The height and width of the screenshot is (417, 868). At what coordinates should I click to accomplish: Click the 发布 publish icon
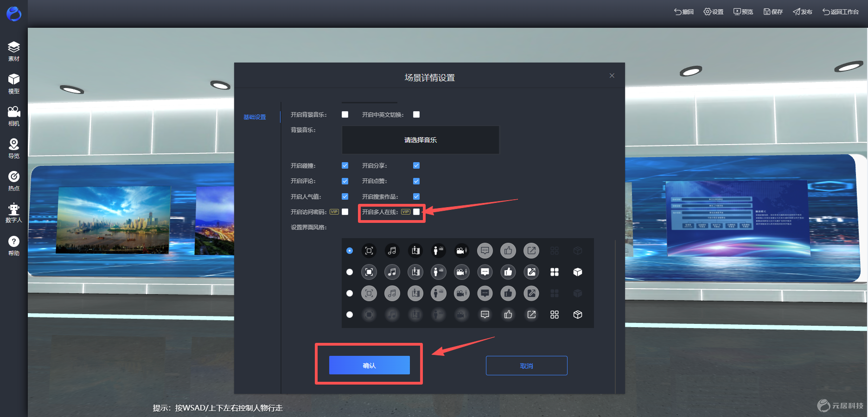(802, 12)
